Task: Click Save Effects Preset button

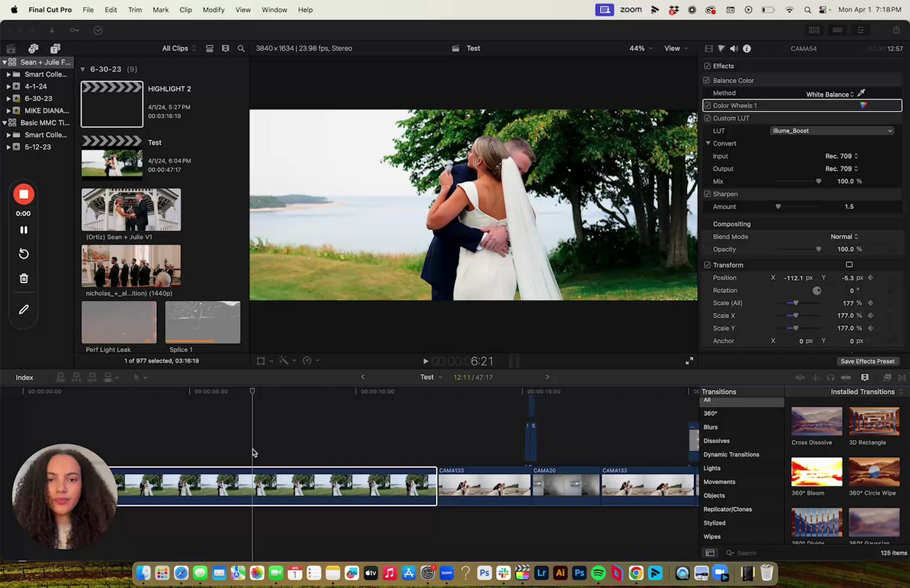Action: click(867, 361)
